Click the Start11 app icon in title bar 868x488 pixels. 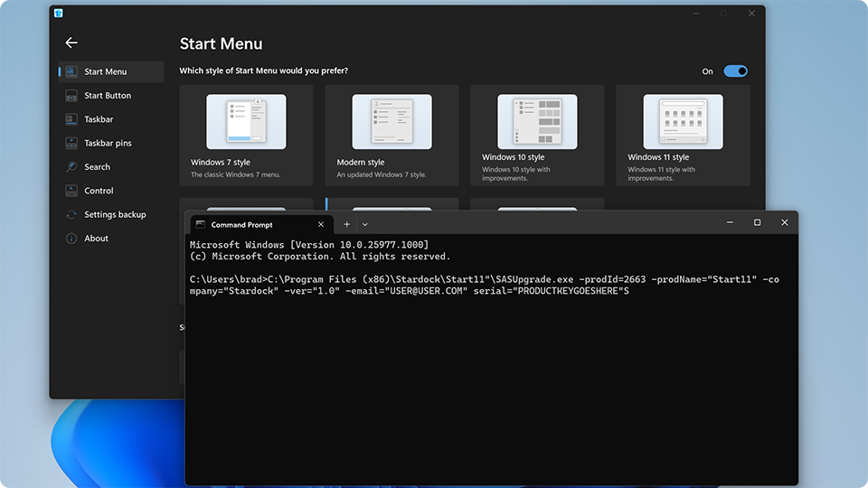tap(58, 14)
